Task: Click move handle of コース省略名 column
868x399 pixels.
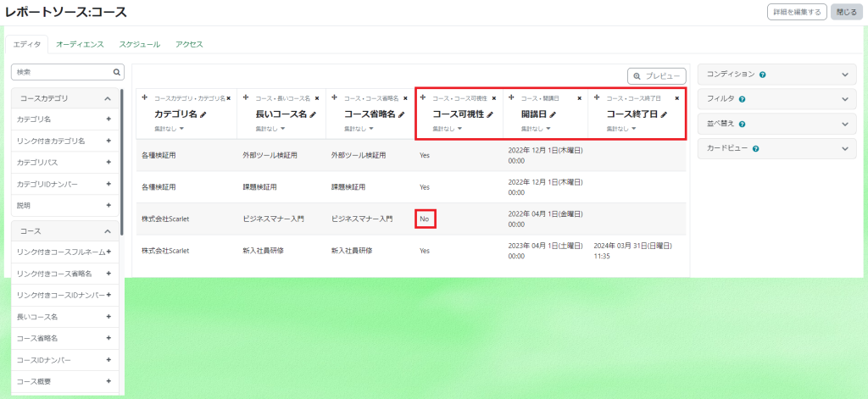Action: coord(334,97)
